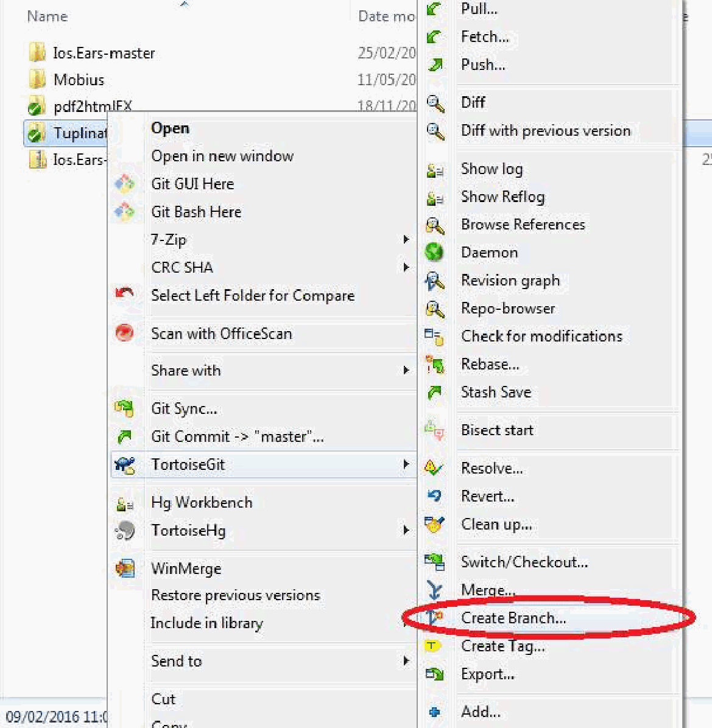Sort by Date modified column header
The height and width of the screenshot is (728, 712).
[386, 16]
